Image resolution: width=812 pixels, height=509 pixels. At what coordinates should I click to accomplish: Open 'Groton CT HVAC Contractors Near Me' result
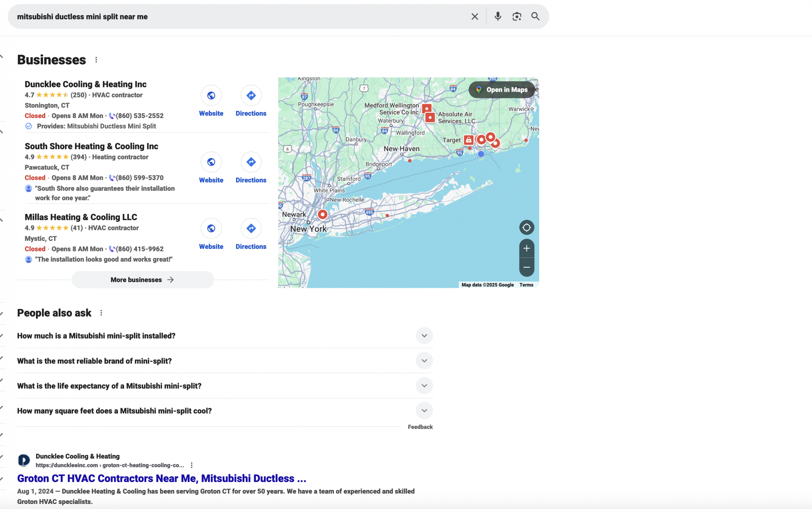pos(161,478)
